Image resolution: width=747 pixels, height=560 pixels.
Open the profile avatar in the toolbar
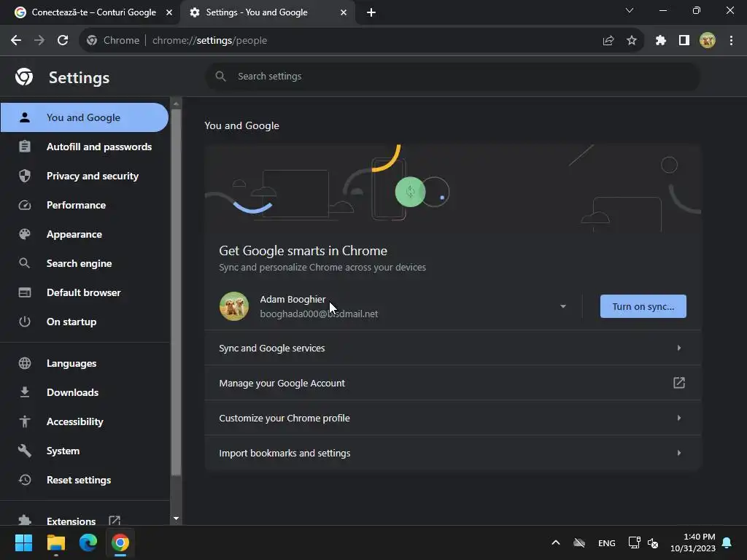click(708, 41)
